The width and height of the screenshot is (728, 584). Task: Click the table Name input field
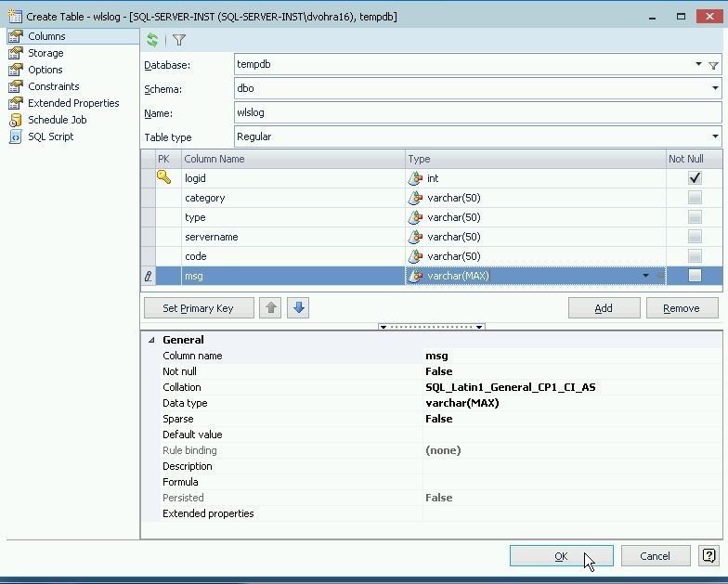[x=477, y=112]
